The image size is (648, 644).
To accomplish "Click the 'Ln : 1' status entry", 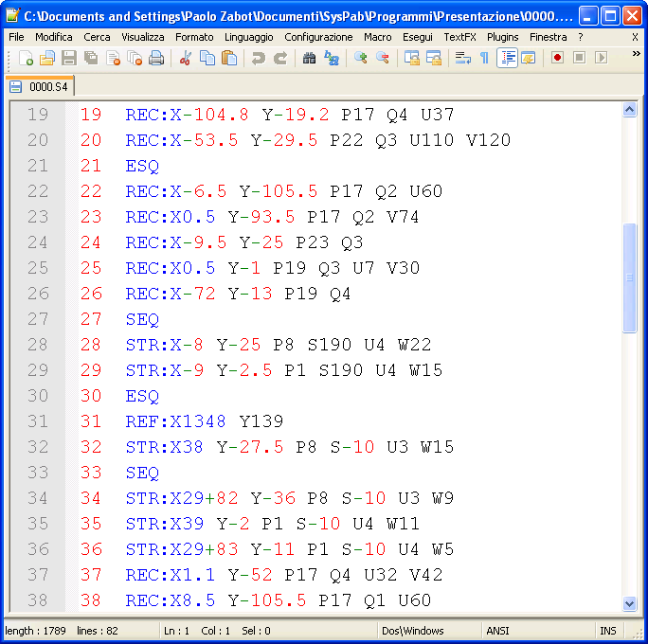I will tap(176, 631).
